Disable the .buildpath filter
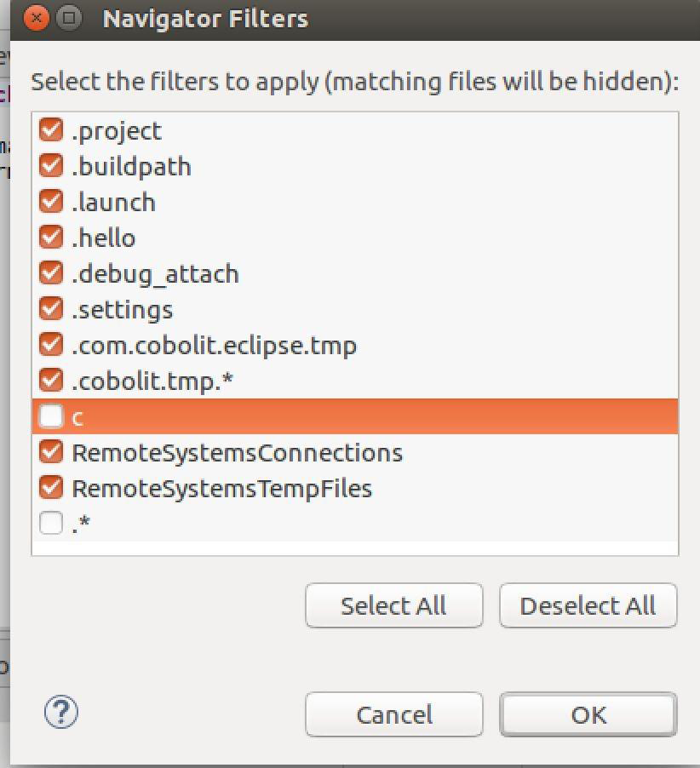 pos(49,166)
